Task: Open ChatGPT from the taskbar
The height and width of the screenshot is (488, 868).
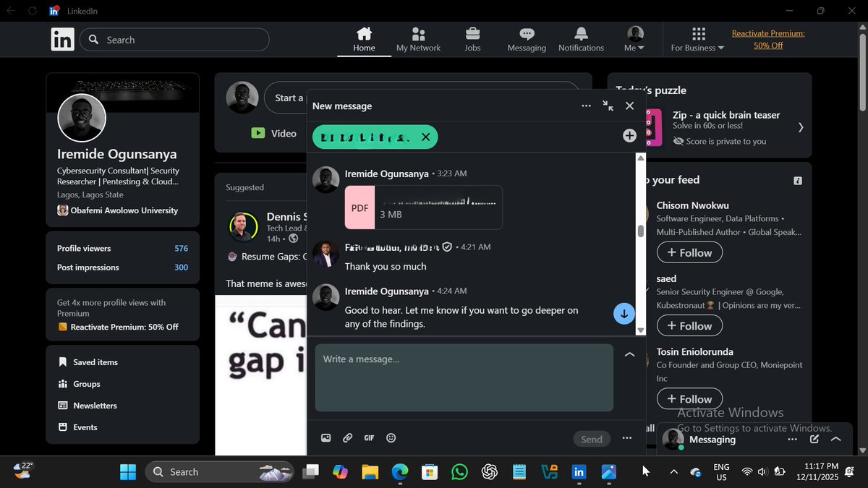Action: [x=490, y=472]
